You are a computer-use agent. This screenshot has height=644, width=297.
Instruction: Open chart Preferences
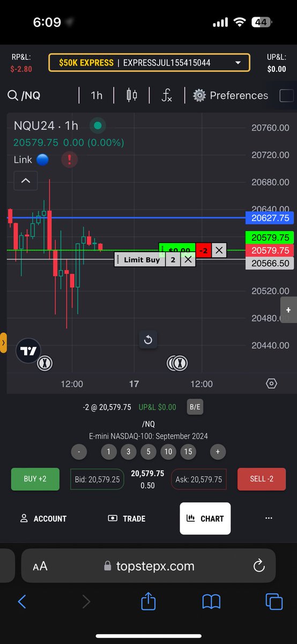click(231, 96)
